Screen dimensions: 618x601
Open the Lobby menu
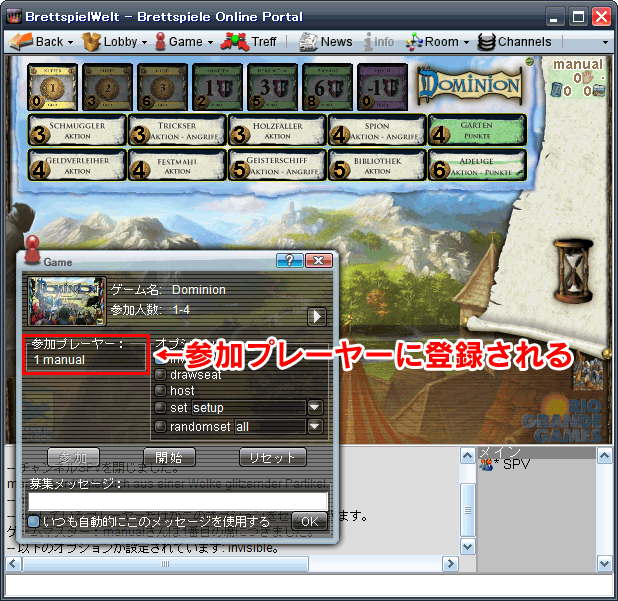tap(114, 41)
